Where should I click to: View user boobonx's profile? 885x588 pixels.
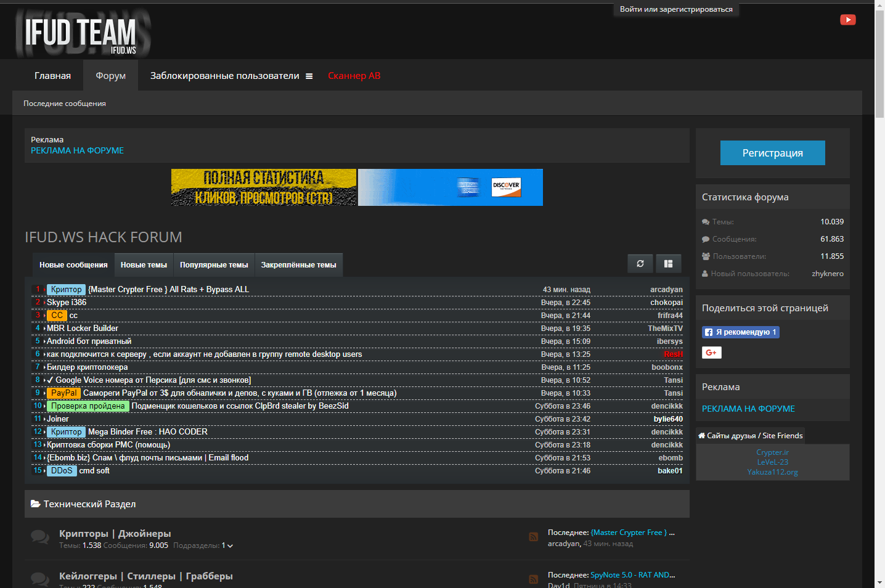[667, 367]
